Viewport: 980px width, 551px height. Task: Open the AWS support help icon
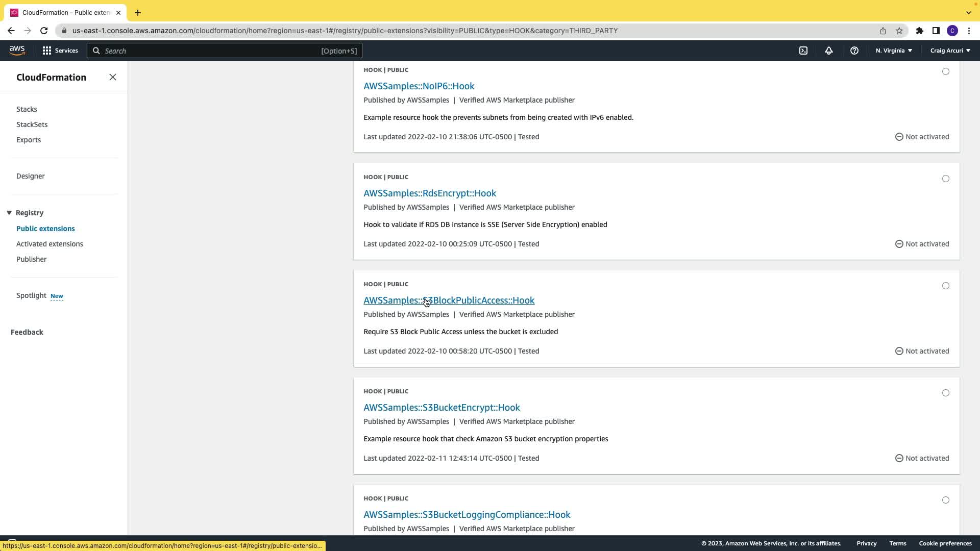click(x=854, y=51)
